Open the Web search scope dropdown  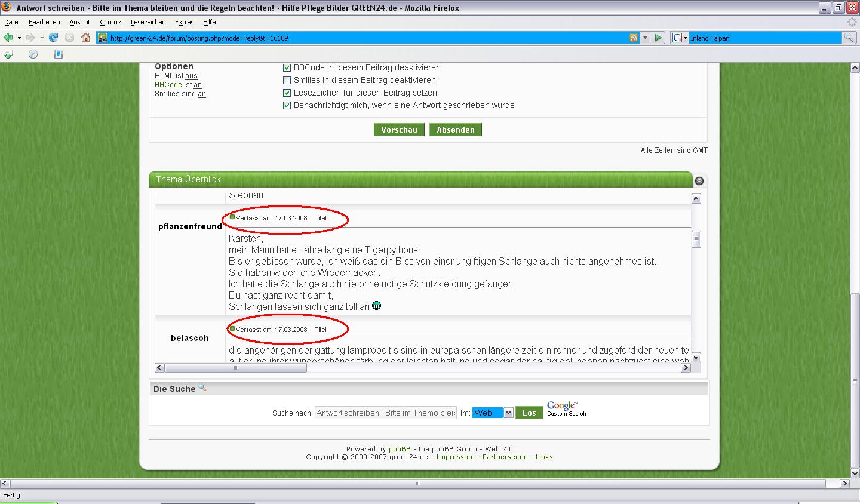(508, 413)
